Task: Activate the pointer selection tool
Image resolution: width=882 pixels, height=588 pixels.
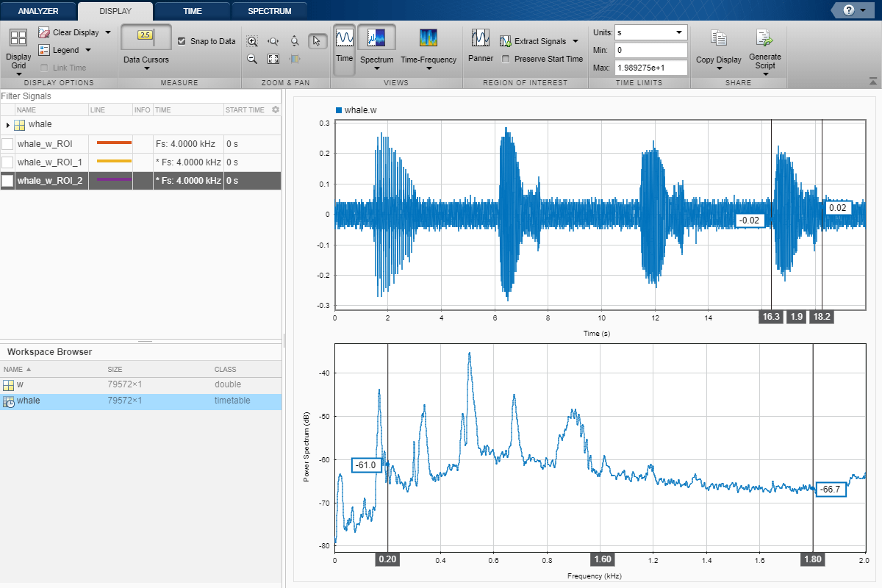Action: point(317,41)
